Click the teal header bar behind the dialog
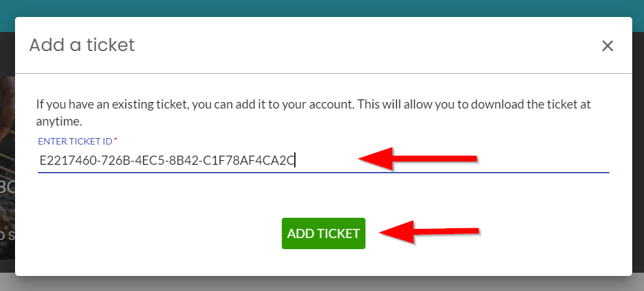This screenshot has width=644, height=291. click(x=322, y=9)
